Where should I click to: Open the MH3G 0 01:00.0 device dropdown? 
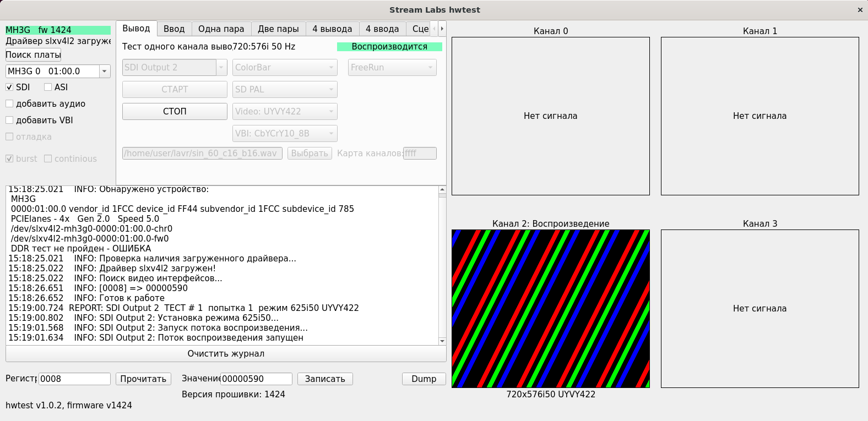click(x=58, y=71)
